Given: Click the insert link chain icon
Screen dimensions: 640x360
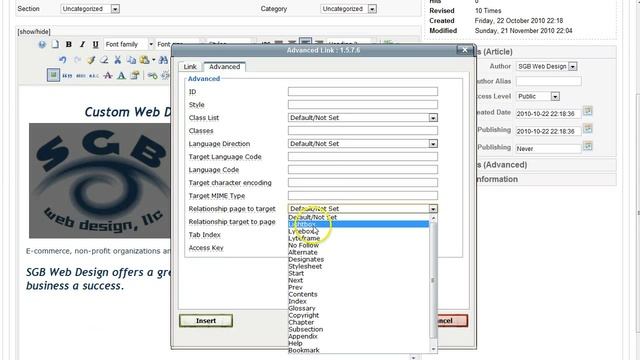Looking at the screenshot, I should click(x=153, y=76).
